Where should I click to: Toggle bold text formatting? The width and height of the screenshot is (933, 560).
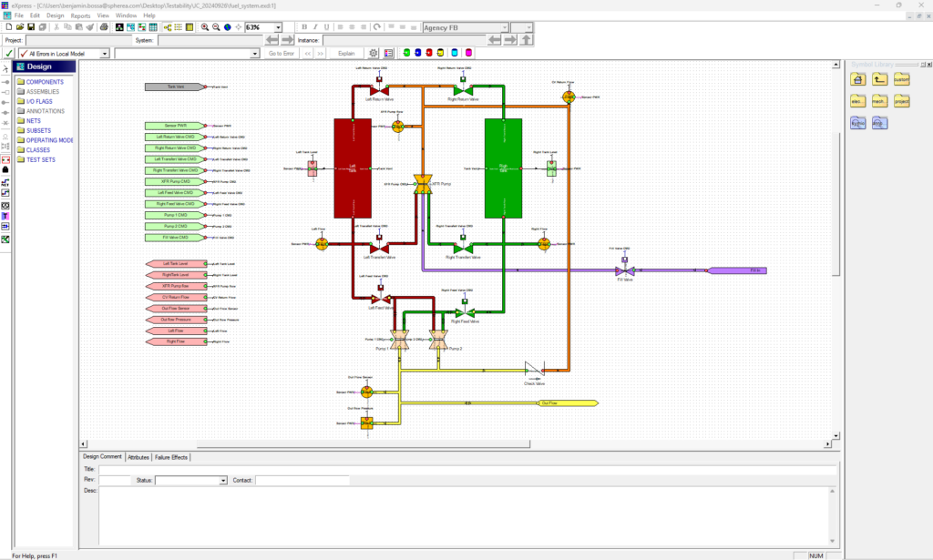pyautogui.click(x=304, y=27)
